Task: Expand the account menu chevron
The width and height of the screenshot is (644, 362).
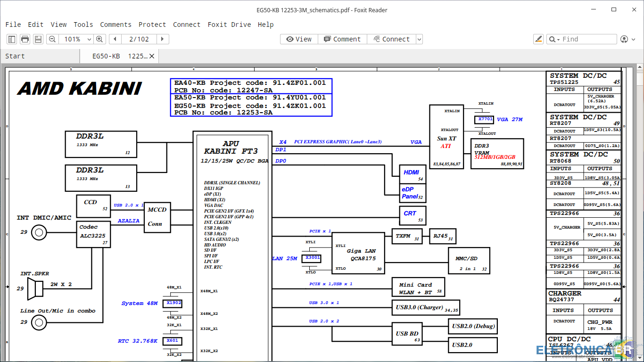Action: (632, 39)
